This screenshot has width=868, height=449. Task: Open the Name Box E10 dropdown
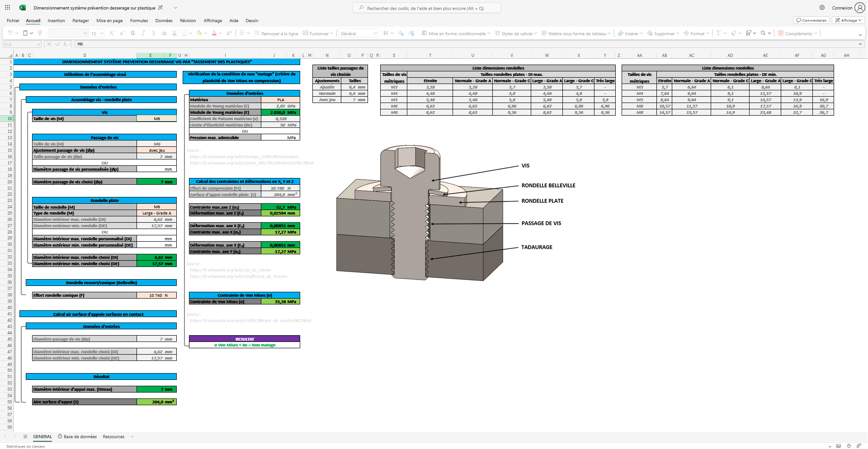[38, 44]
